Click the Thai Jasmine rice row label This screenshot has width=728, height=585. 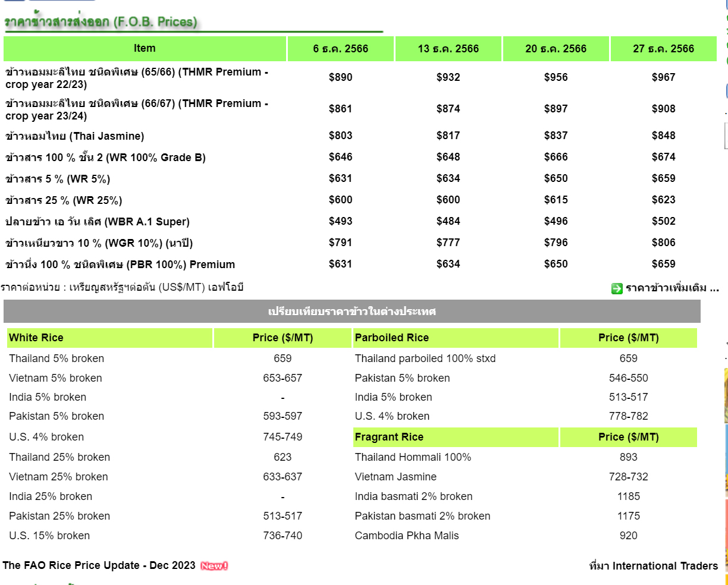pyautogui.click(x=75, y=136)
